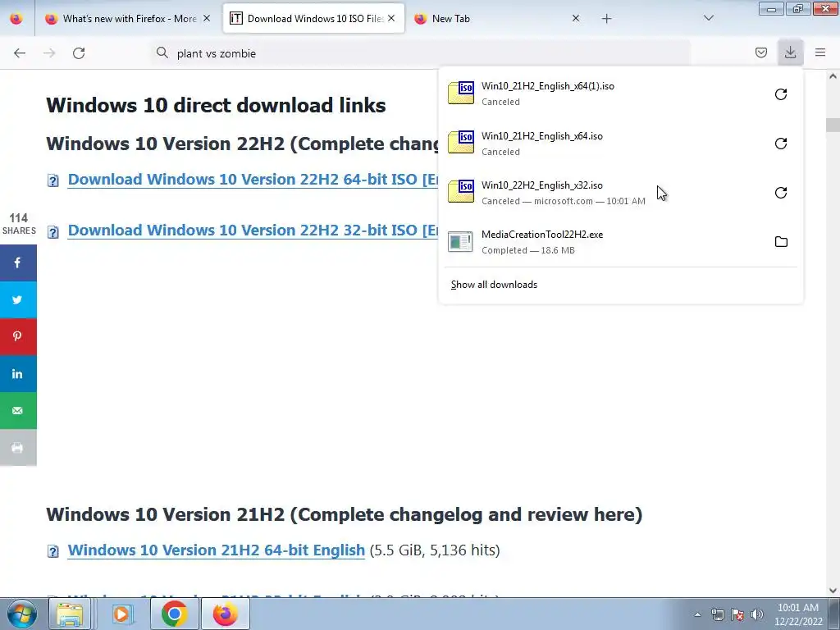Click the scrollbar up arrow

point(833,76)
